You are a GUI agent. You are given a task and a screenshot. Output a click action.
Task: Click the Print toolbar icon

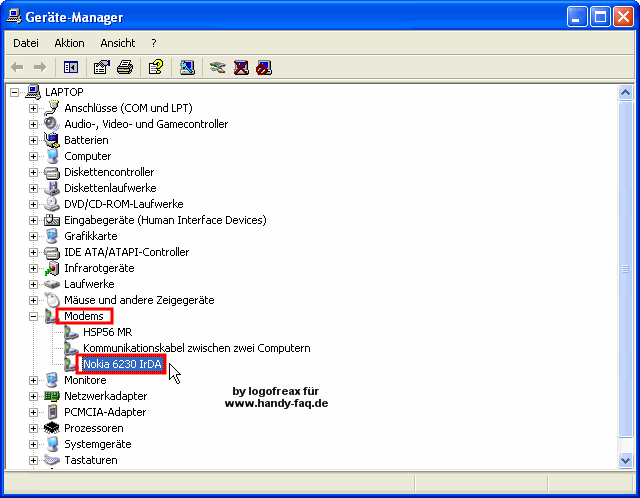(x=125, y=67)
